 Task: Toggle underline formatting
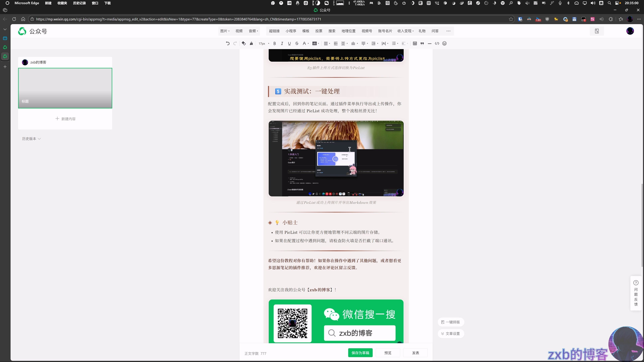289,43
